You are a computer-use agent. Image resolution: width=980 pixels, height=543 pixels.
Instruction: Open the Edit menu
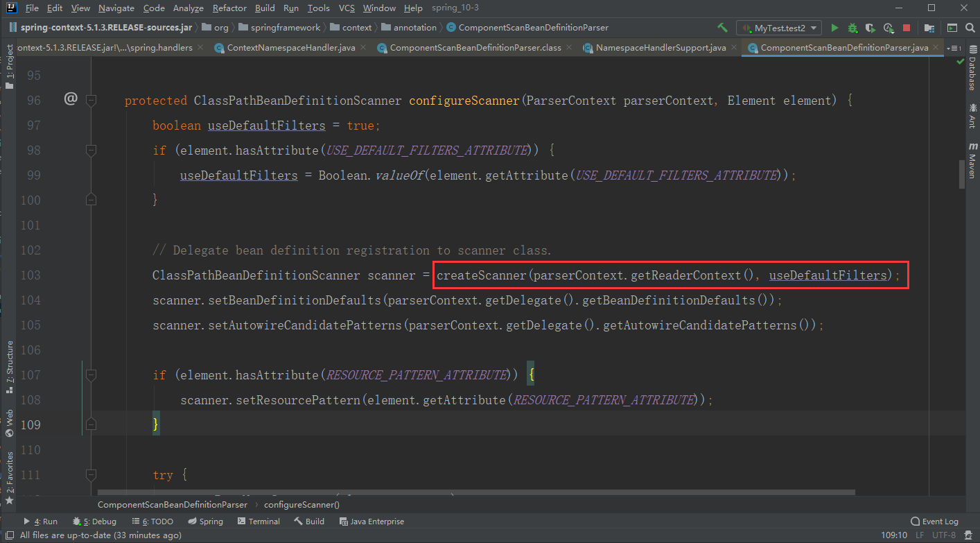[55, 8]
